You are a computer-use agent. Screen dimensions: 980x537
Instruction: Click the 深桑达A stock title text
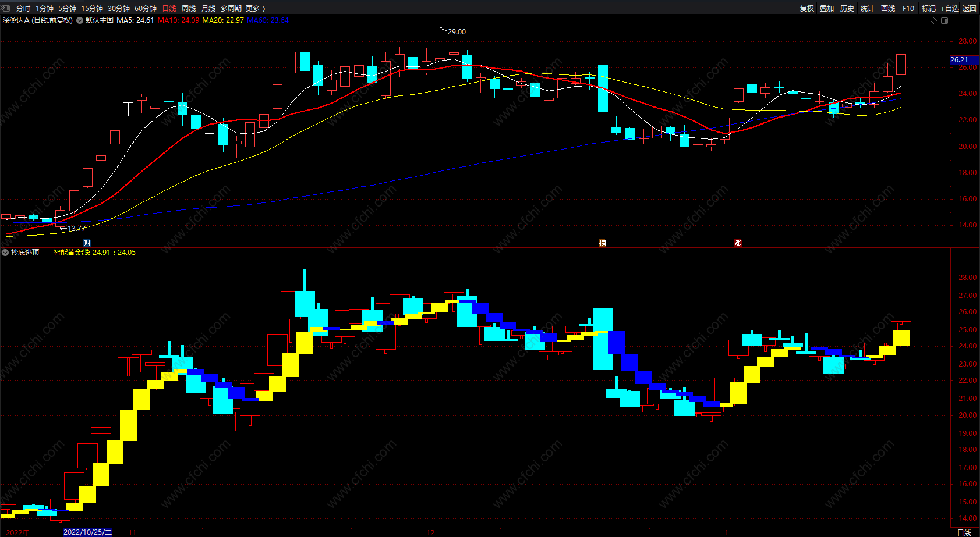16,20
